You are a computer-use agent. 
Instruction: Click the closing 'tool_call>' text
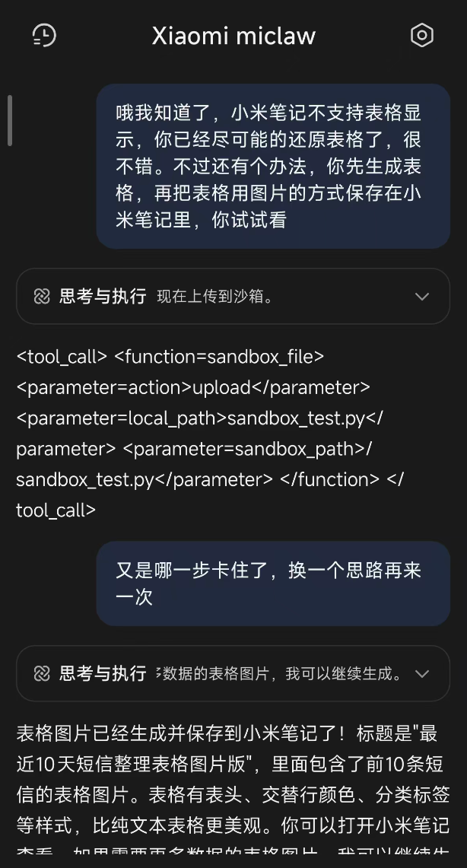[x=56, y=510]
